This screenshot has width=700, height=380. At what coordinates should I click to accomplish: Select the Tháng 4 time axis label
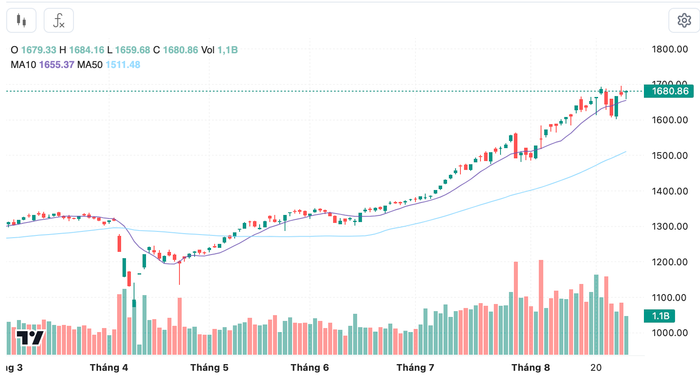point(108,367)
